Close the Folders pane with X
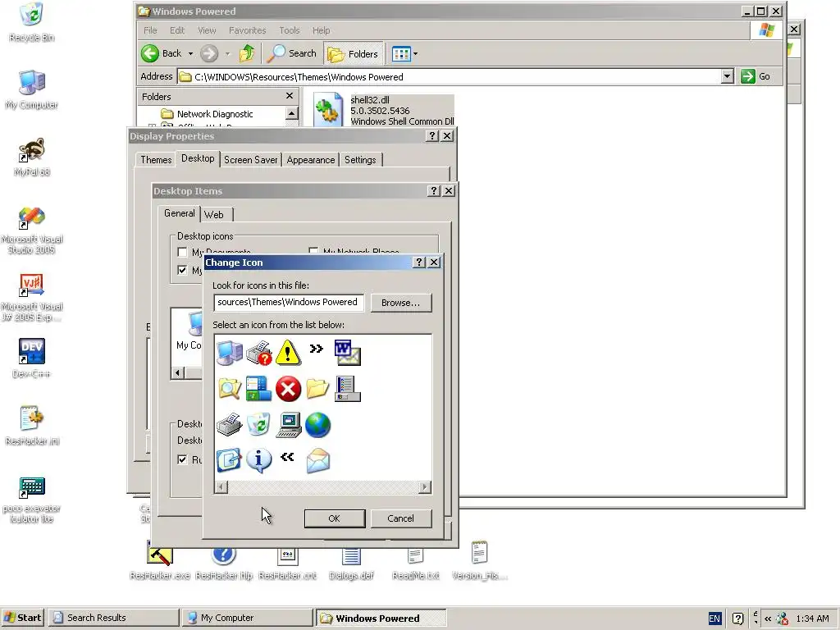Image resolution: width=840 pixels, height=630 pixels. click(x=290, y=96)
